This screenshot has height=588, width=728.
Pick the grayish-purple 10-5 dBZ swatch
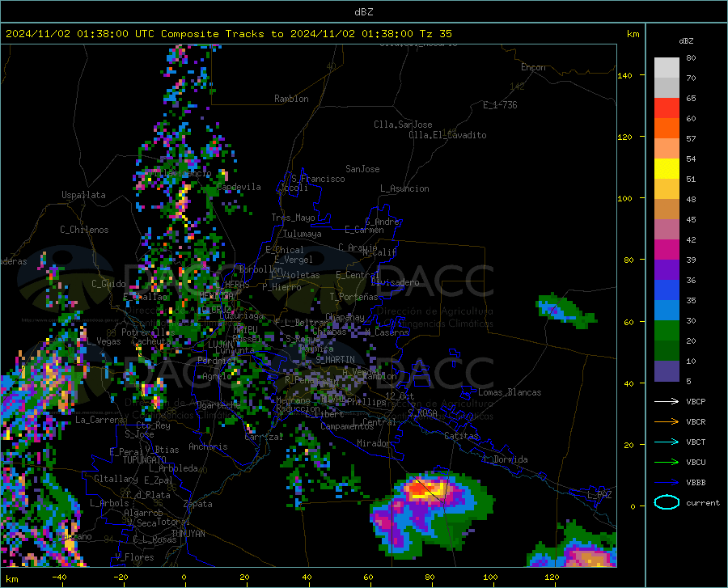pyautogui.click(x=667, y=371)
